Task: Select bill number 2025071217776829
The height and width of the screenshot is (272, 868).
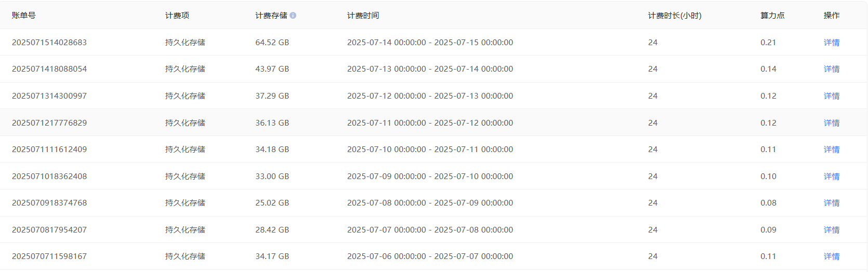Action: coord(49,123)
